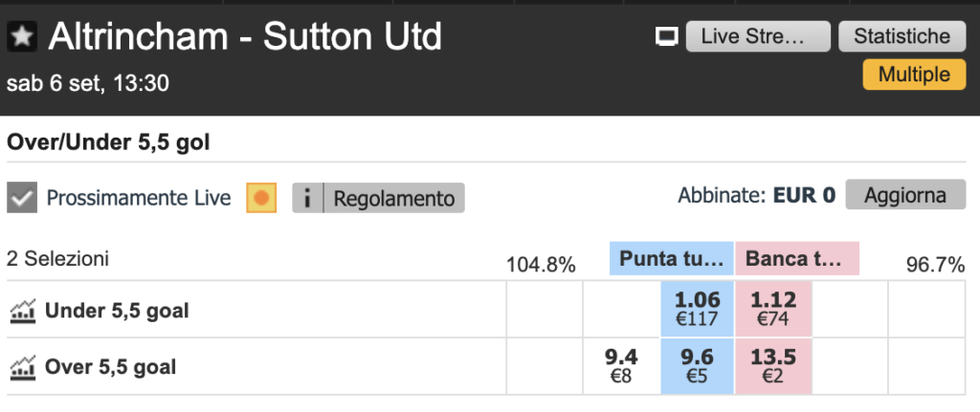Viewport: 980px width, 412px height.
Task: Open the Live Stream button
Action: 758,36
